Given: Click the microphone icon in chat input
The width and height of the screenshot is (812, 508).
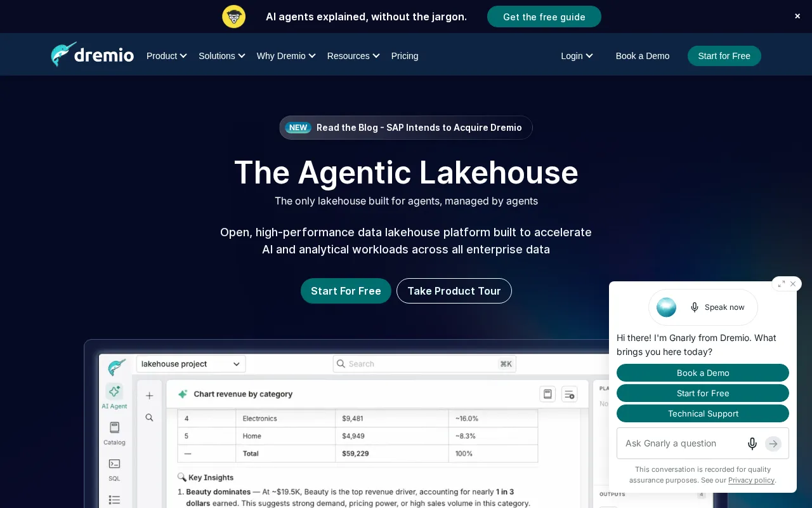Looking at the screenshot, I should point(752,444).
